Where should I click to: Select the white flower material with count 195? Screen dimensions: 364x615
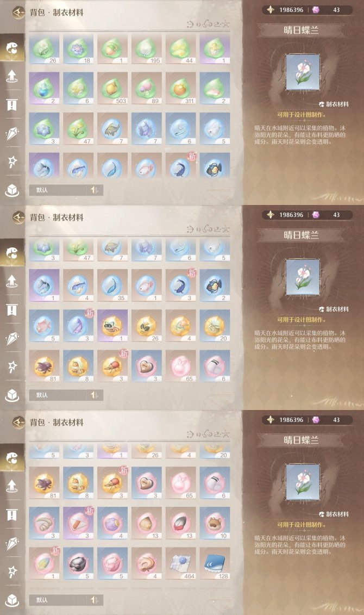pyautogui.click(x=147, y=48)
